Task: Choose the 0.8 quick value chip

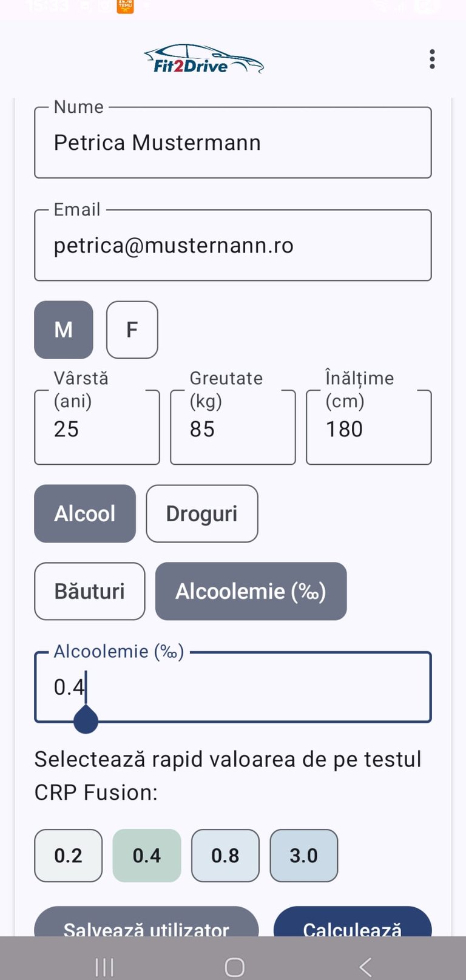Action: (225, 855)
